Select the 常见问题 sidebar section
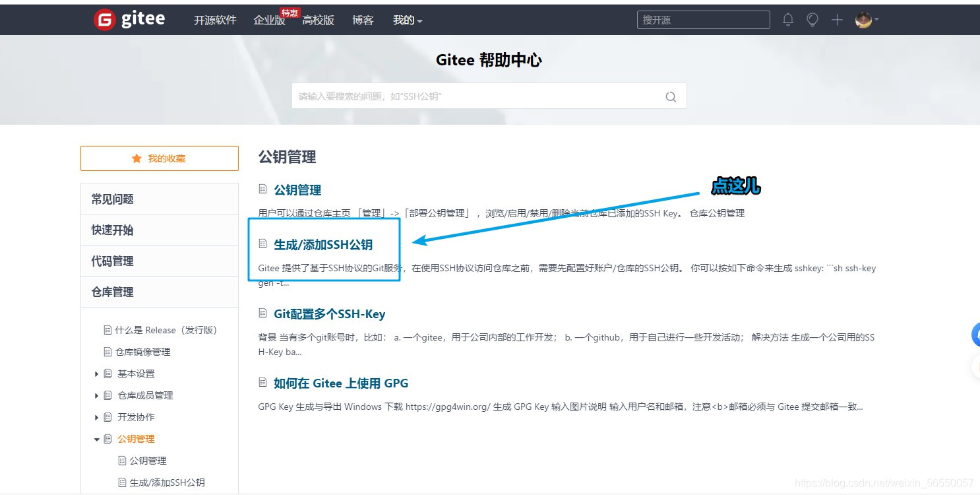This screenshot has width=980, height=495. pyautogui.click(x=160, y=199)
